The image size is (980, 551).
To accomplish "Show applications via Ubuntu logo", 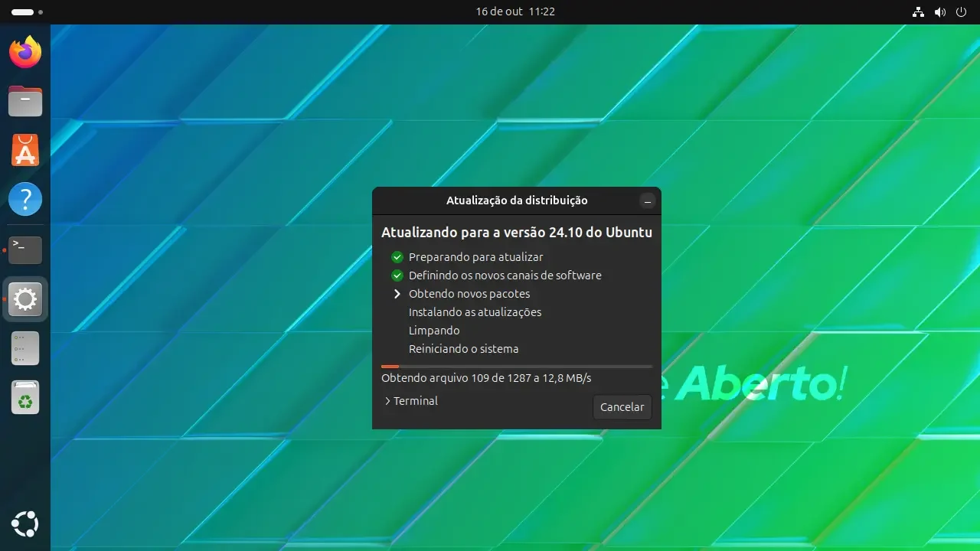I will click(25, 525).
